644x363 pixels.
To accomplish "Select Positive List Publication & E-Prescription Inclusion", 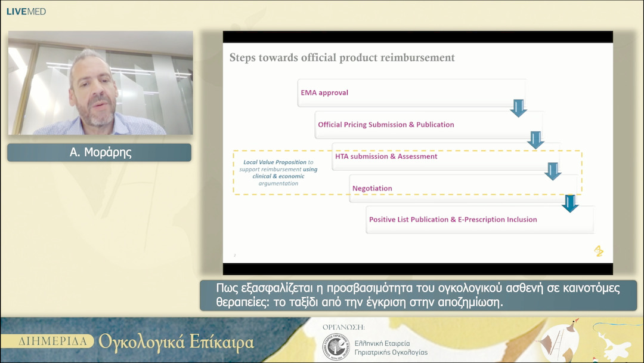I will (479, 220).
